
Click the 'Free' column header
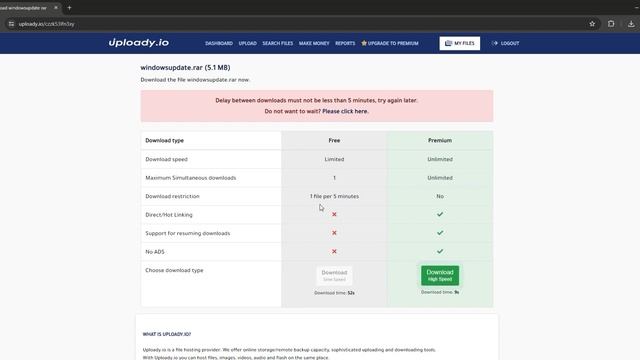click(334, 140)
